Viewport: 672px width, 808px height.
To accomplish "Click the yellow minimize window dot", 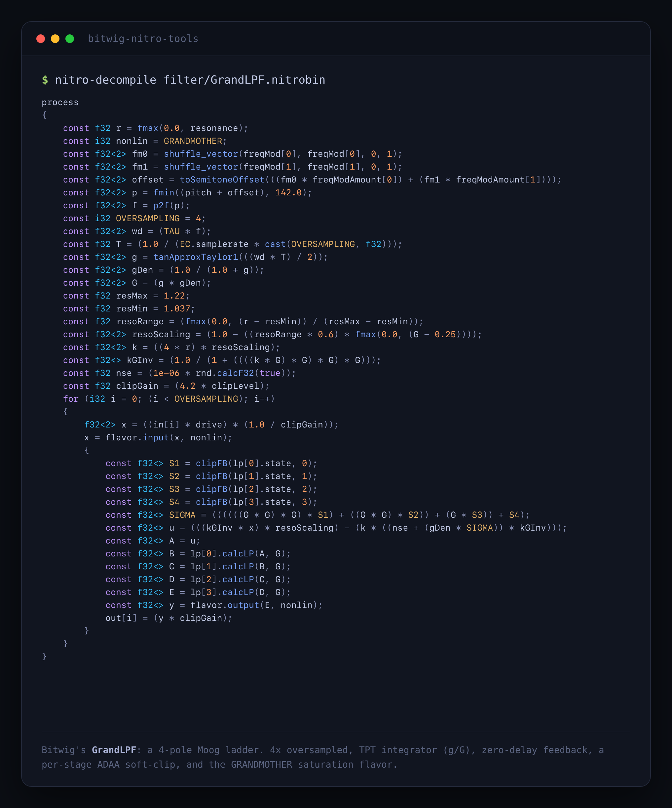I will (56, 39).
